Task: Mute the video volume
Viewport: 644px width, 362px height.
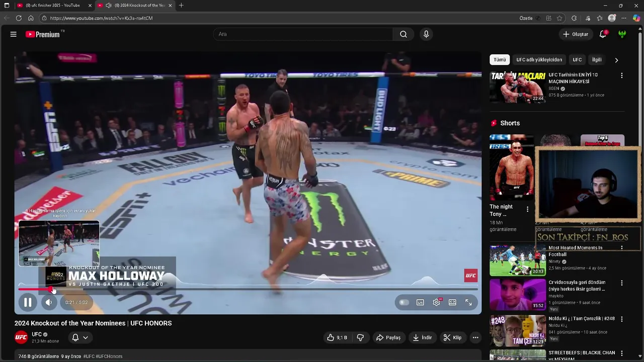Action: 49,302
